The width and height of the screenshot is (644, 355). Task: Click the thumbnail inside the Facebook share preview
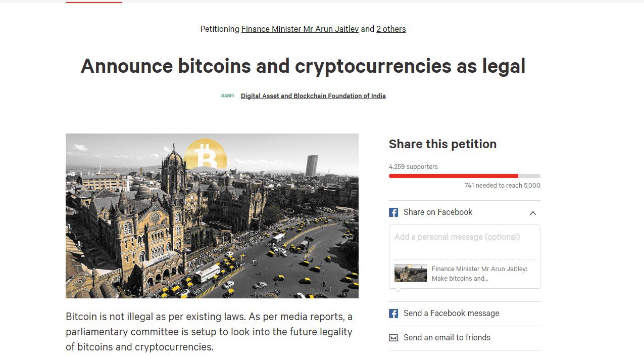(x=410, y=273)
